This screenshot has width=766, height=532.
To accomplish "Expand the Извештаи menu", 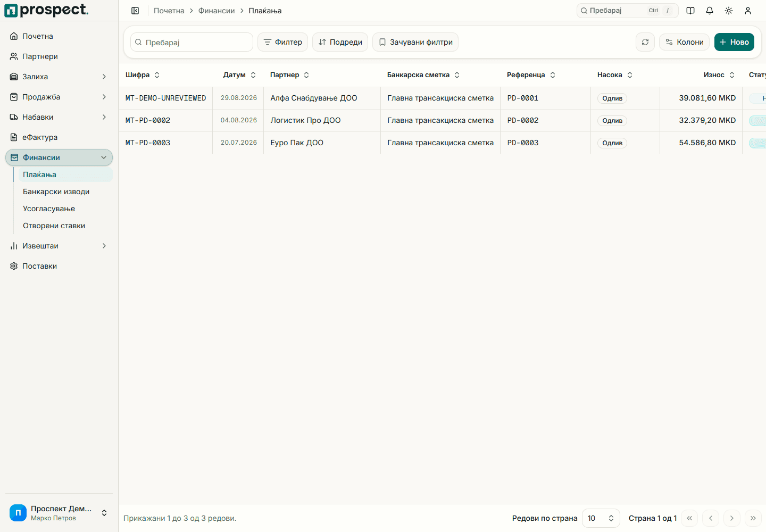I will (x=59, y=246).
